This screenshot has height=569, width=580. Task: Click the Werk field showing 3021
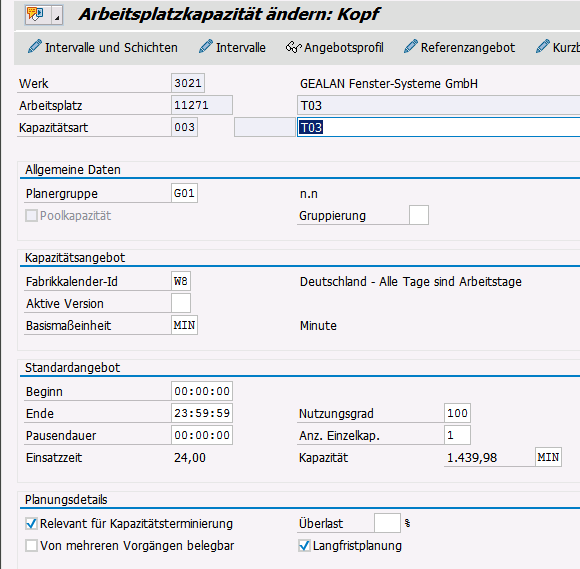tap(188, 83)
